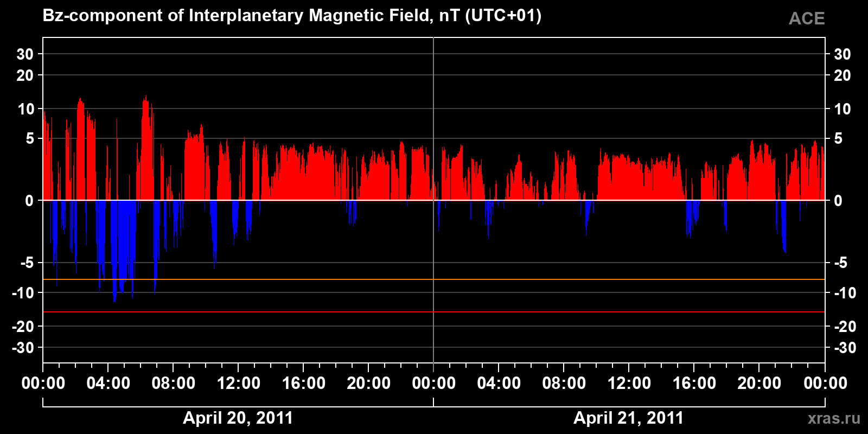Click the '0' label on the left axis
The height and width of the screenshot is (434, 868).
click(x=29, y=201)
